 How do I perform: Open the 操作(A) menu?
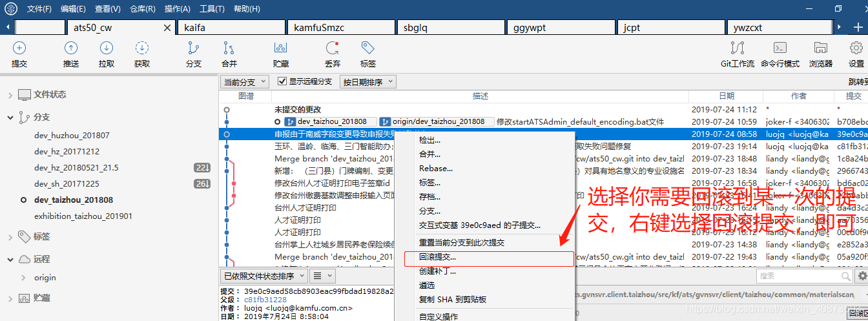tap(177, 9)
